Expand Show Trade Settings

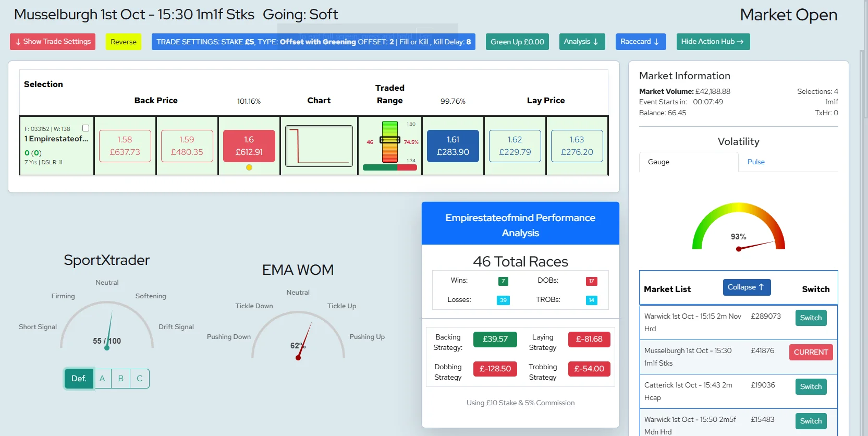coord(53,42)
